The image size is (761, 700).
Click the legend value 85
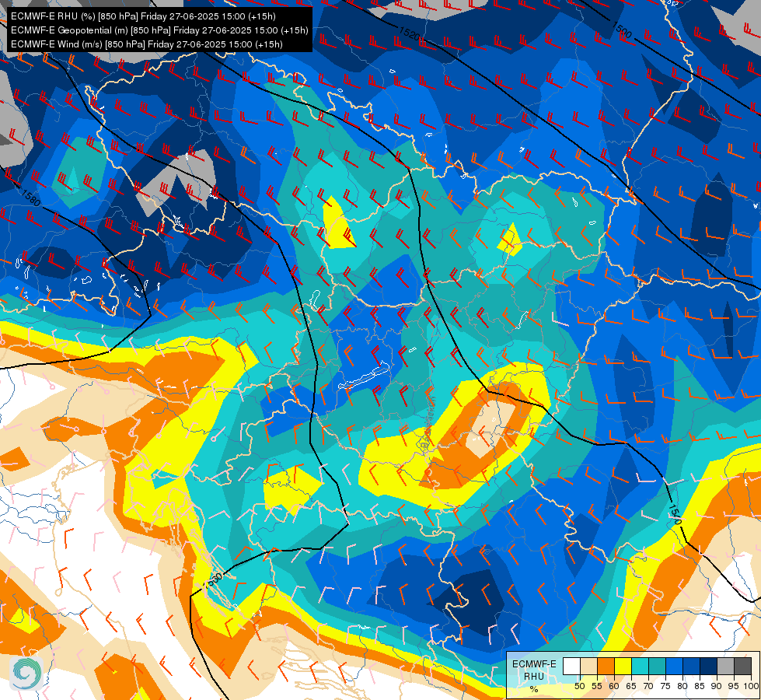700,686
